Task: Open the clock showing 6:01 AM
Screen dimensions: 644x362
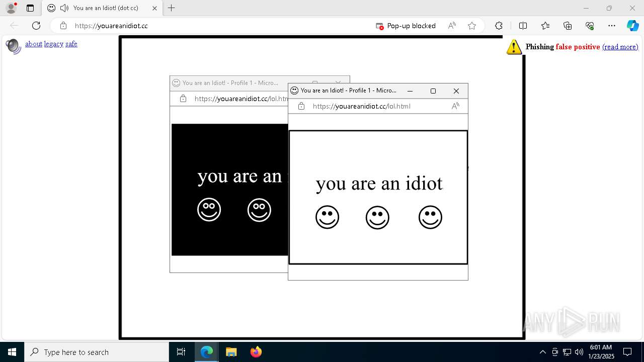Action: tap(601, 352)
